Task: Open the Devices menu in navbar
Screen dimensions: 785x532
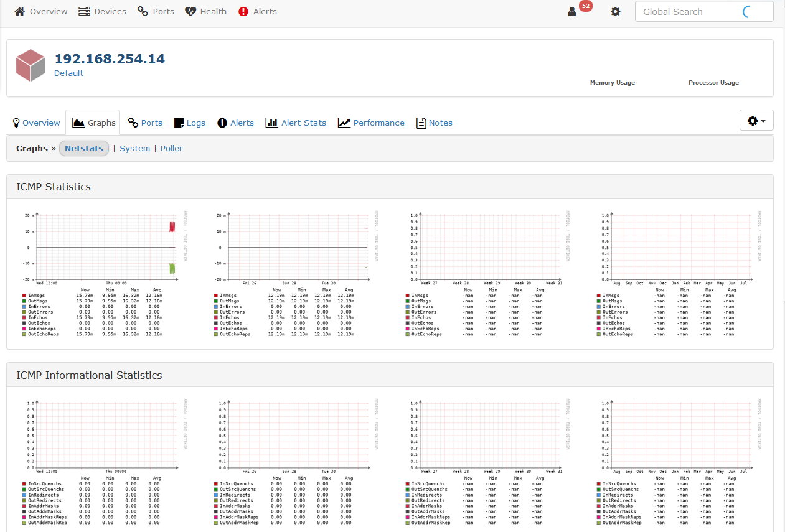Action: coord(84,12)
